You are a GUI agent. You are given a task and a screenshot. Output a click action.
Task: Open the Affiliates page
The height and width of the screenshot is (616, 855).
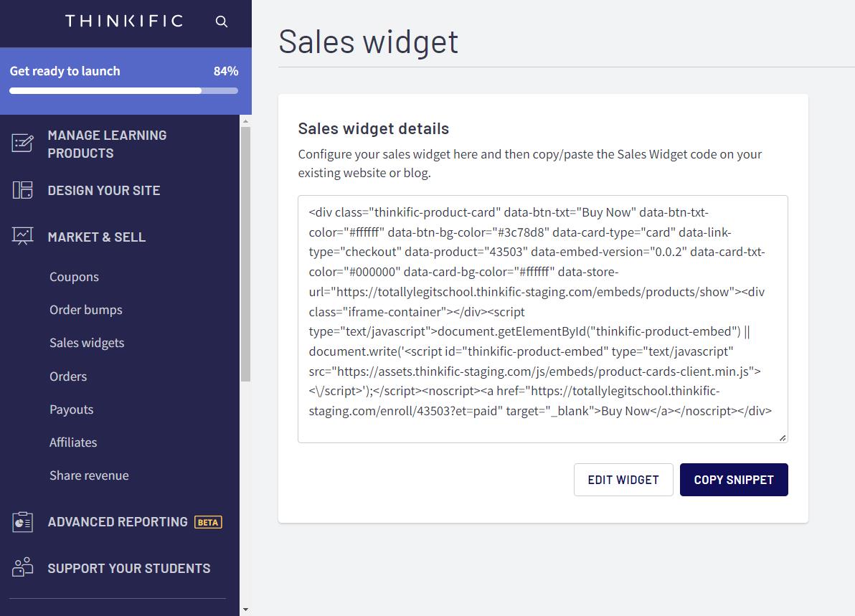pyautogui.click(x=73, y=442)
